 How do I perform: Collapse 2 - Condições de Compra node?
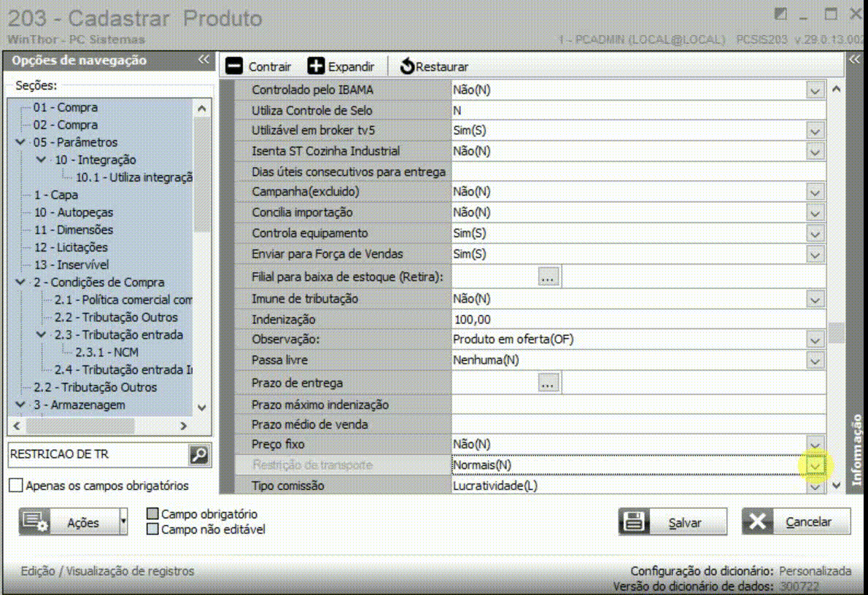[20, 282]
